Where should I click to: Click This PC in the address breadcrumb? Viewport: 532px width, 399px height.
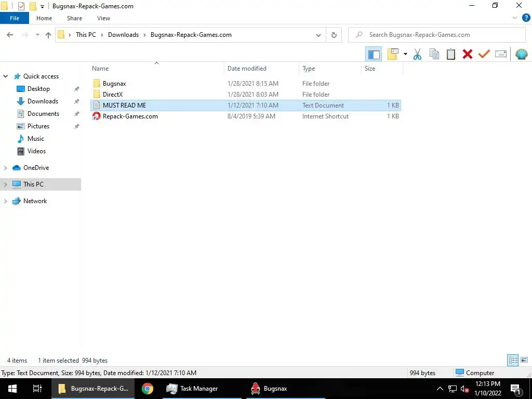86,35
